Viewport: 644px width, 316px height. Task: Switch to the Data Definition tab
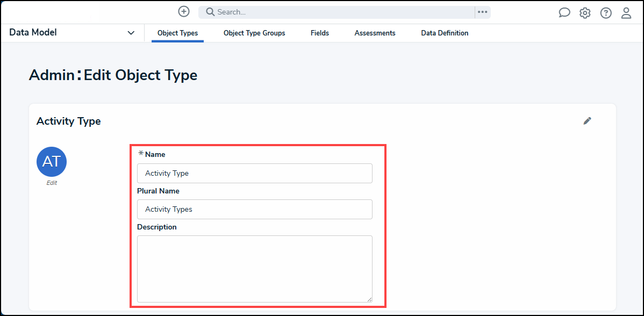click(x=445, y=33)
